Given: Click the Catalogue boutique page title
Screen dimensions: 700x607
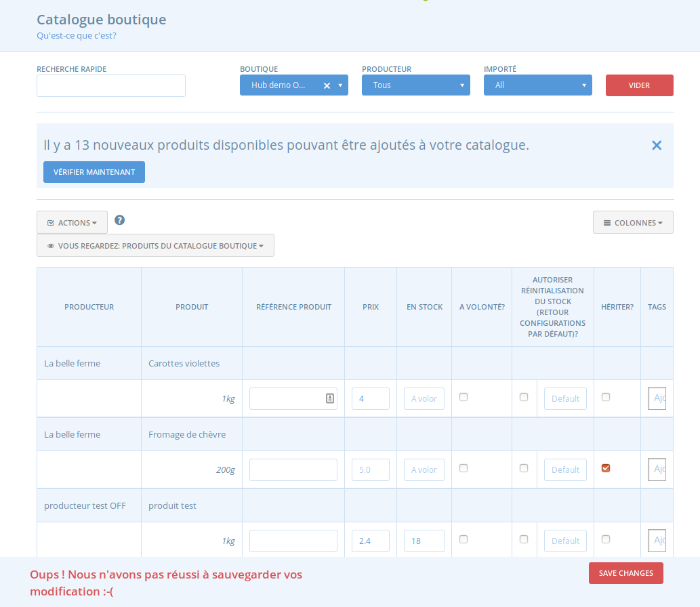Looking at the screenshot, I should tap(102, 20).
